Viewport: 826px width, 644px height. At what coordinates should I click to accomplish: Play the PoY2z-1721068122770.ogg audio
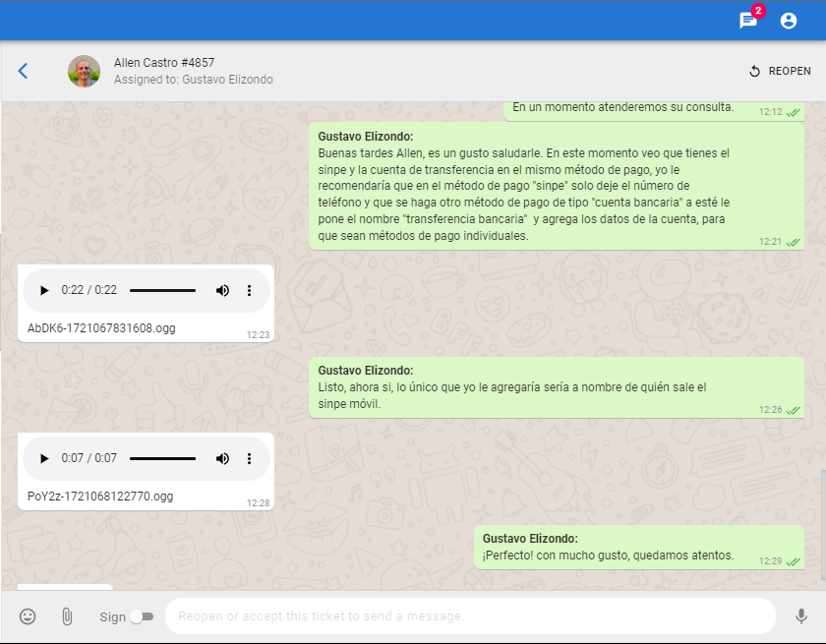pyautogui.click(x=43, y=458)
